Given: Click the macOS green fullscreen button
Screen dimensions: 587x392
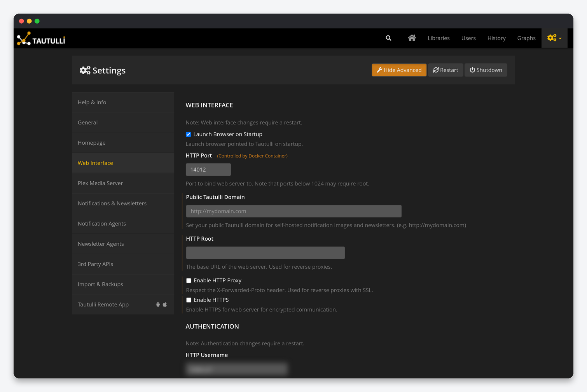Looking at the screenshot, I should coord(37,21).
